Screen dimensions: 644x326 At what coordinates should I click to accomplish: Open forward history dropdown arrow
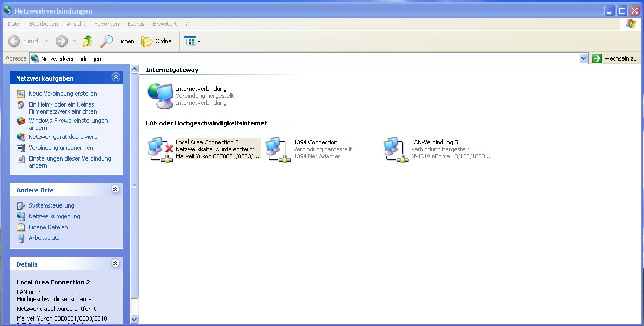[74, 41]
